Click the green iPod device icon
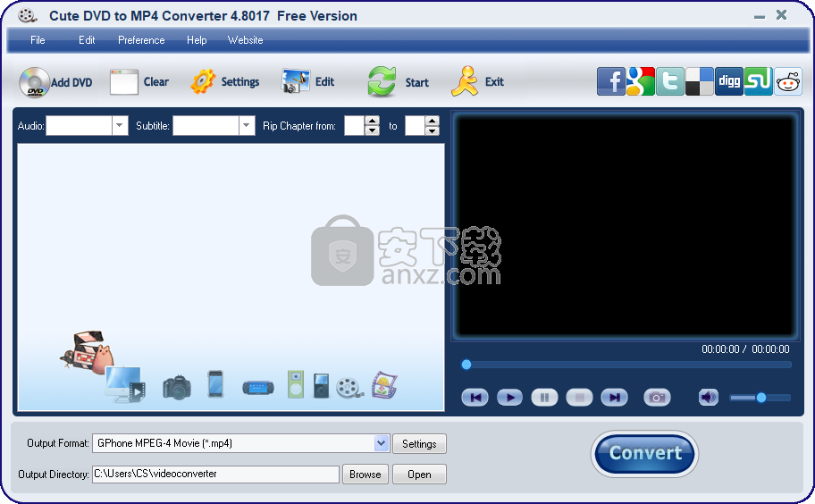 296,384
